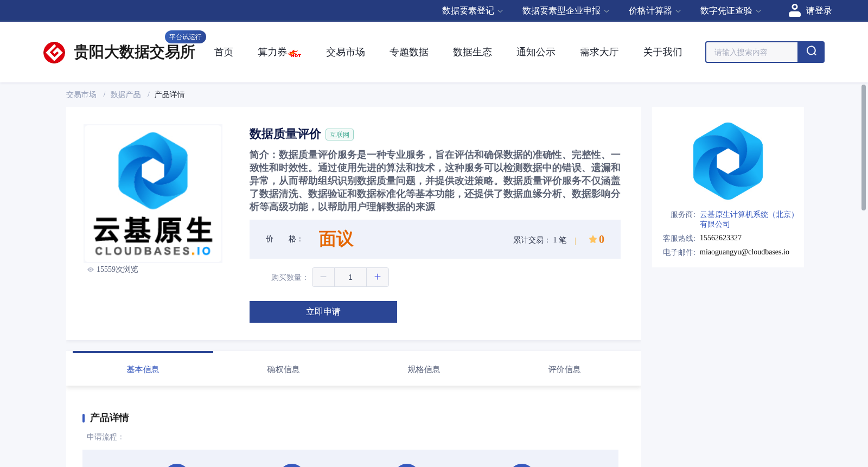The height and width of the screenshot is (467, 868).
Task: Expand the 数据要素登记 dropdown
Action: (x=473, y=11)
